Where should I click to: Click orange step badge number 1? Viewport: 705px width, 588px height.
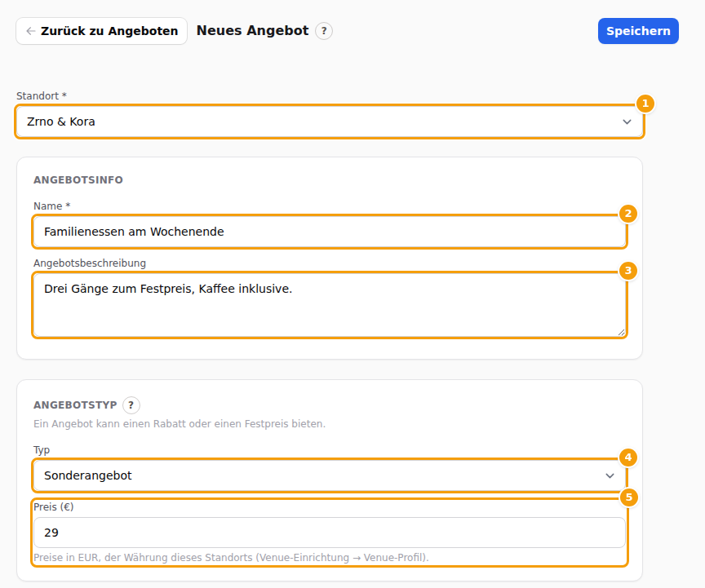tap(645, 104)
